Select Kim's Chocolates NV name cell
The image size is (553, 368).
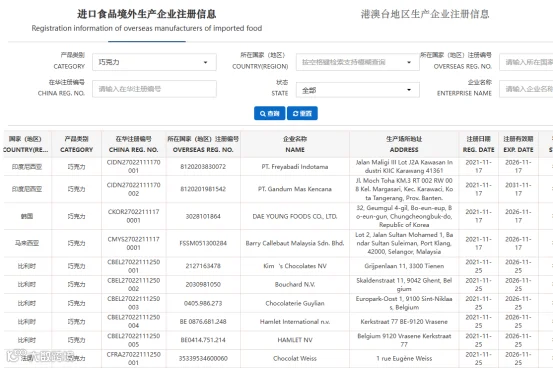tap(295, 266)
